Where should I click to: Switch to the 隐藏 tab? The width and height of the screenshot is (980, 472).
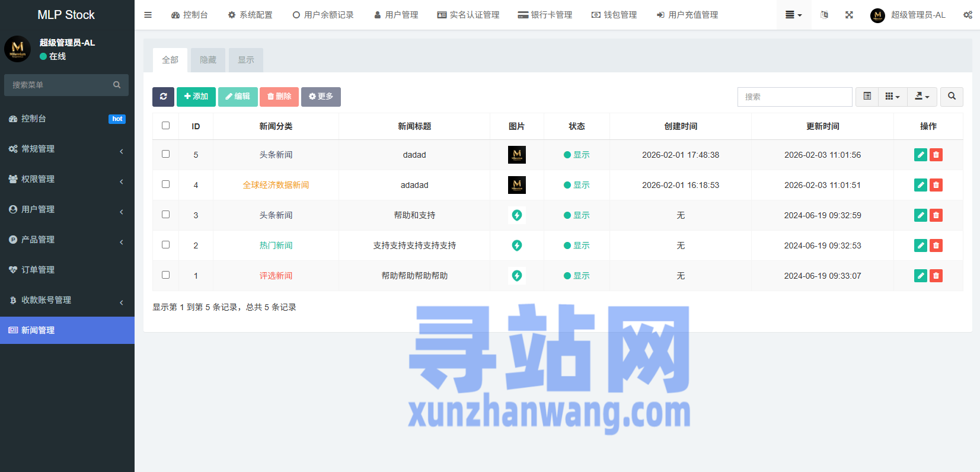208,60
